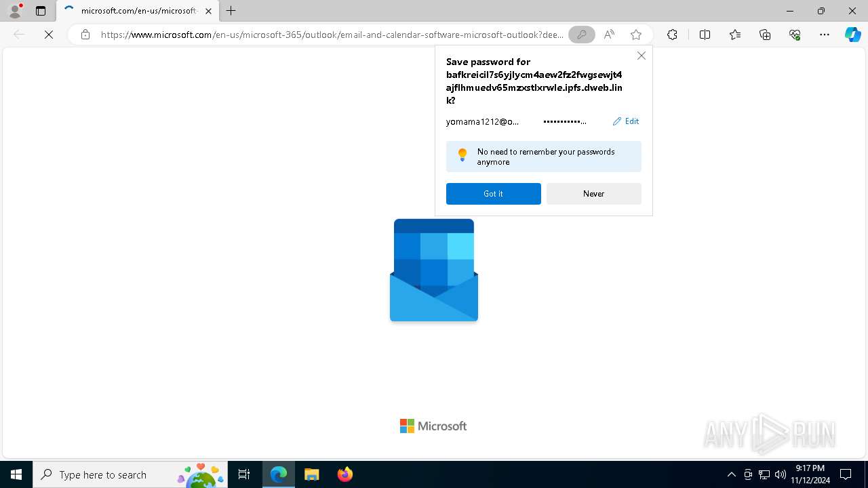Open network status tray icon
This screenshot has width=868, height=488.
pyautogui.click(x=764, y=474)
